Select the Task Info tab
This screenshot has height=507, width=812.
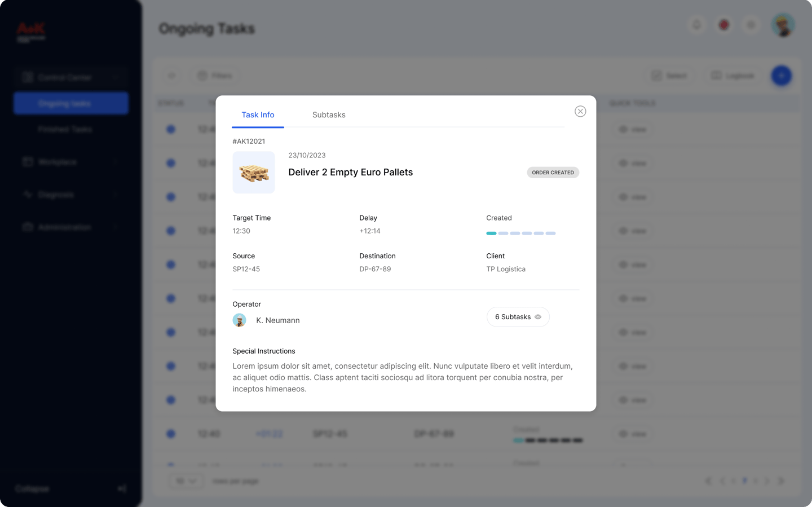tap(258, 115)
